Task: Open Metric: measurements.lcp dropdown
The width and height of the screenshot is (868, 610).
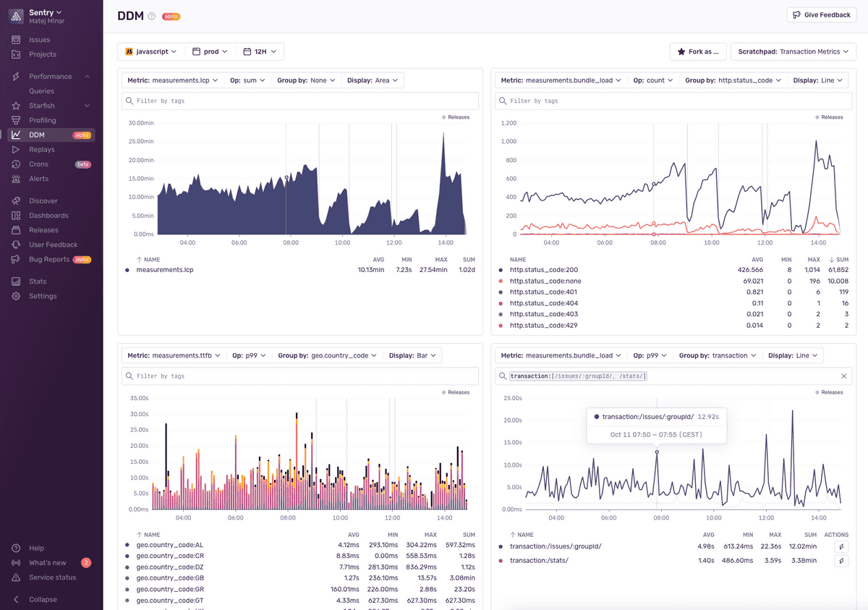Action: coord(172,80)
